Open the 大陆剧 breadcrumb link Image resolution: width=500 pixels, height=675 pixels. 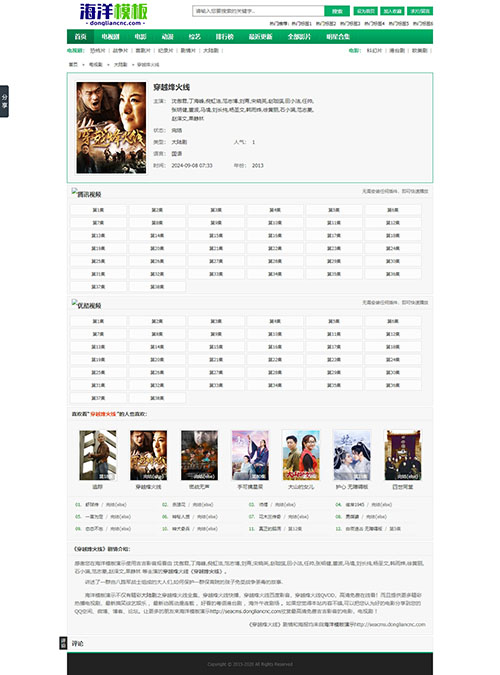tap(120, 65)
